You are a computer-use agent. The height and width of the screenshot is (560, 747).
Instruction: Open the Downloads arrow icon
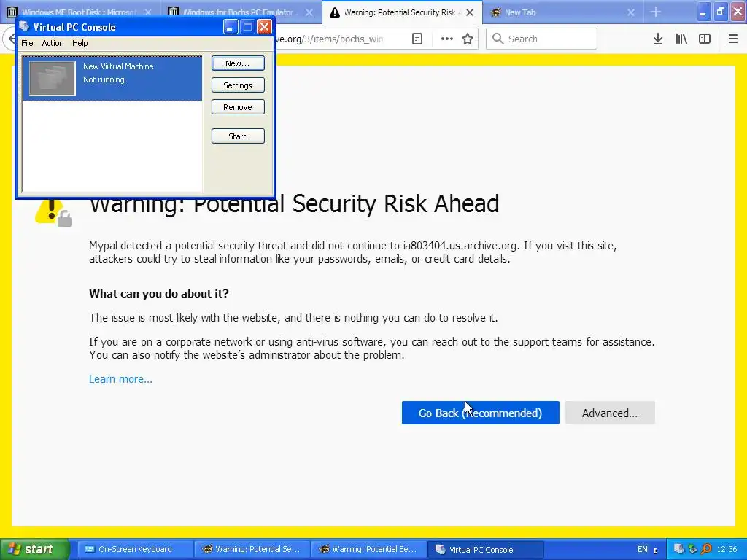click(658, 39)
